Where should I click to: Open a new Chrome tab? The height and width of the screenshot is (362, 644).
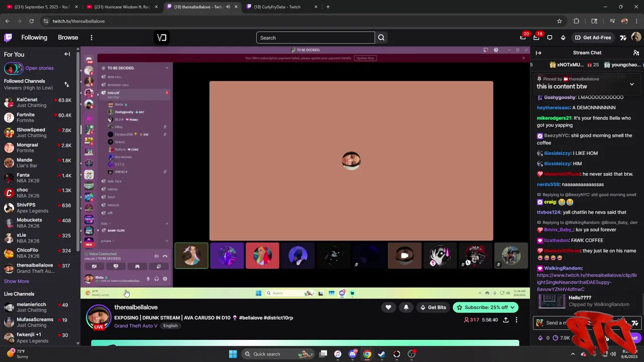[328, 7]
